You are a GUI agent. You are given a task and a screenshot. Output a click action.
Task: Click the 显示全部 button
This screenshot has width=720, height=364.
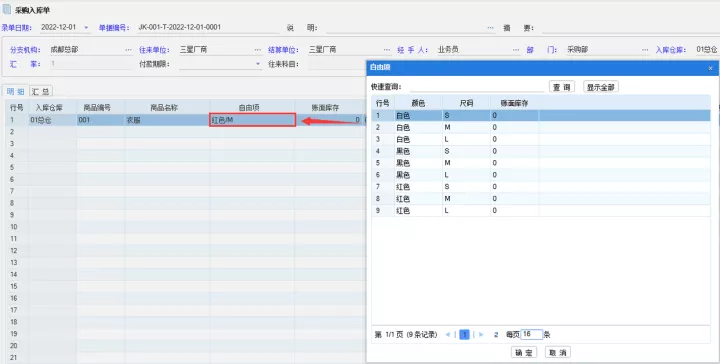pyautogui.click(x=601, y=87)
